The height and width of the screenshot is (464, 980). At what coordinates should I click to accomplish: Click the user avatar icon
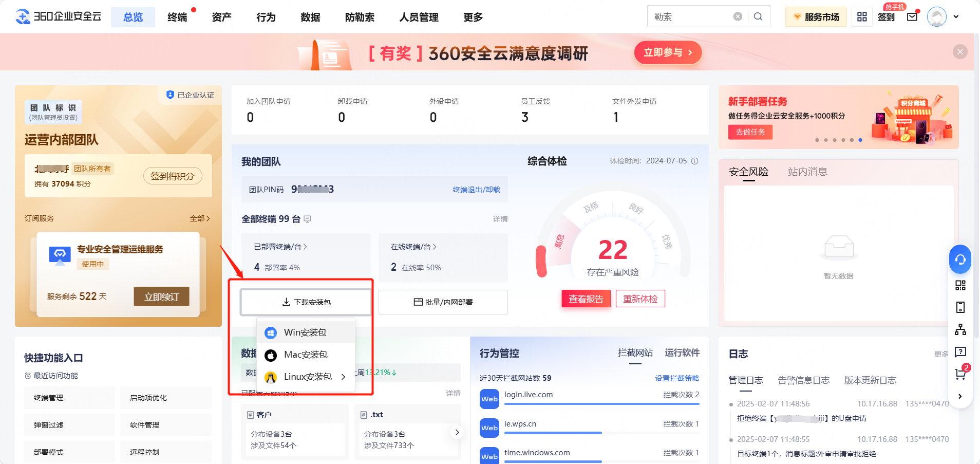pos(937,17)
